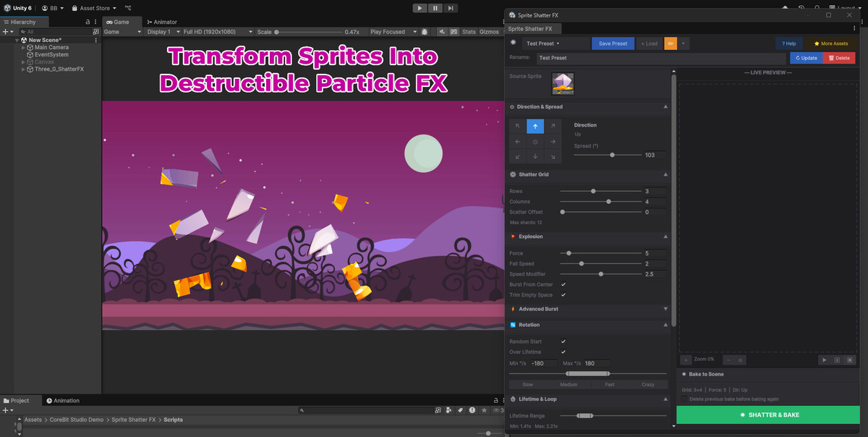Expand the Main Camera object

[x=24, y=47]
